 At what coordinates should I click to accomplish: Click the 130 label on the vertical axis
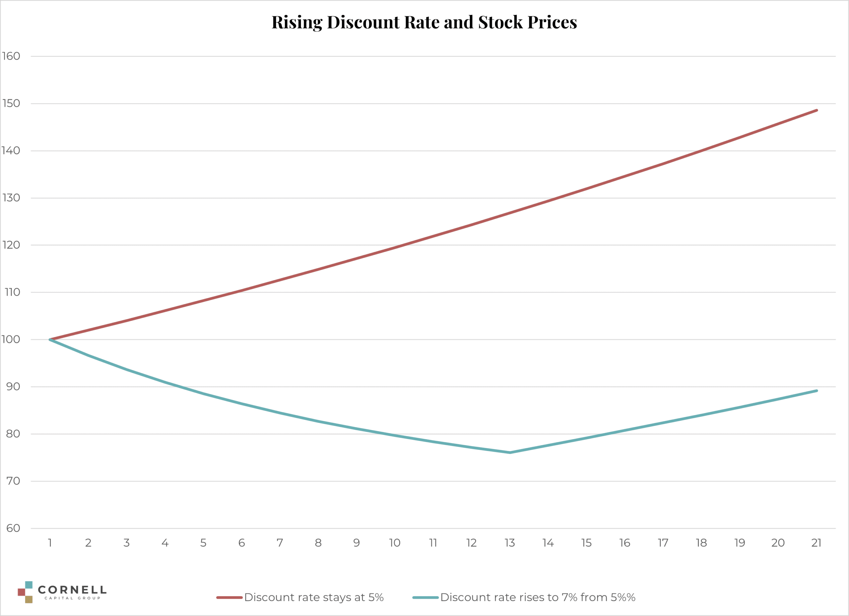(x=11, y=198)
